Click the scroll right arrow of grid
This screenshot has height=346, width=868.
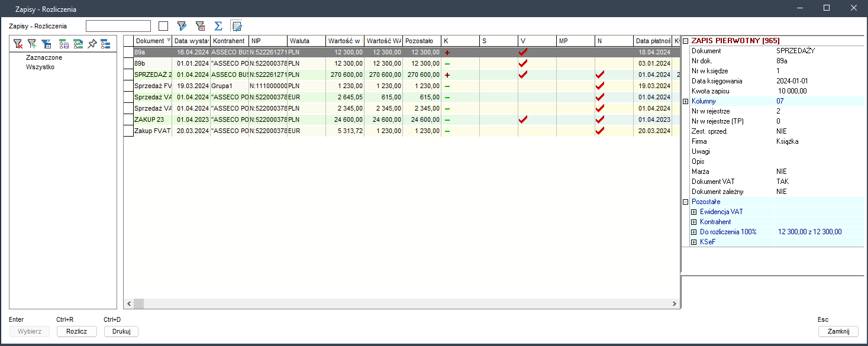click(x=675, y=304)
